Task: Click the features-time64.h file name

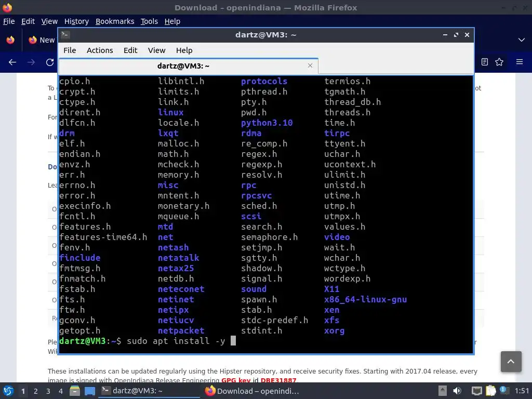Action: [103, 237]
